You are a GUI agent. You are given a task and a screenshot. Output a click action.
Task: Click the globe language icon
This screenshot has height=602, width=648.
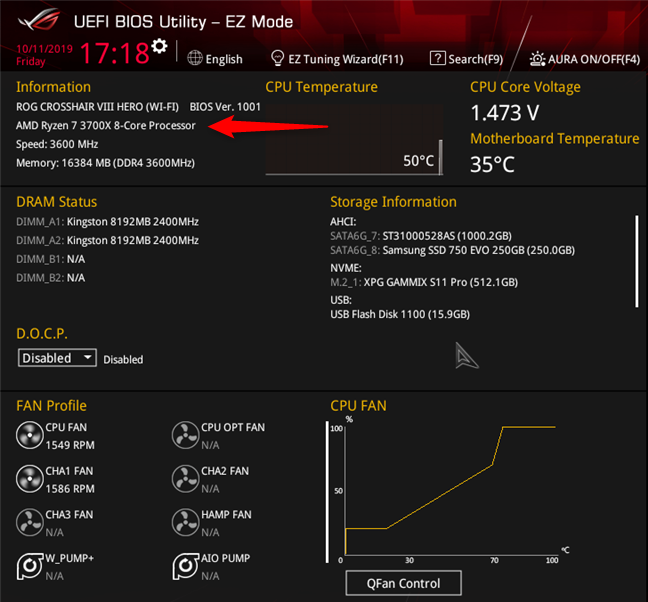(195, 58)
